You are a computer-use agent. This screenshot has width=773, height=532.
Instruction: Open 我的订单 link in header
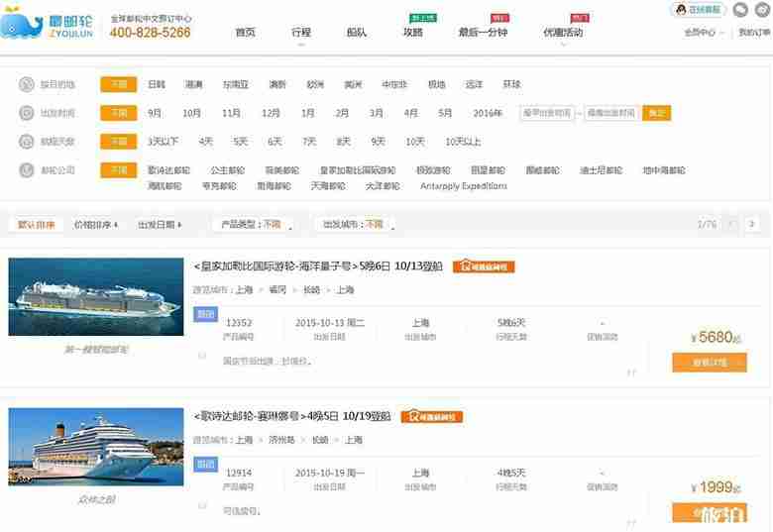(x=755, y=33)
